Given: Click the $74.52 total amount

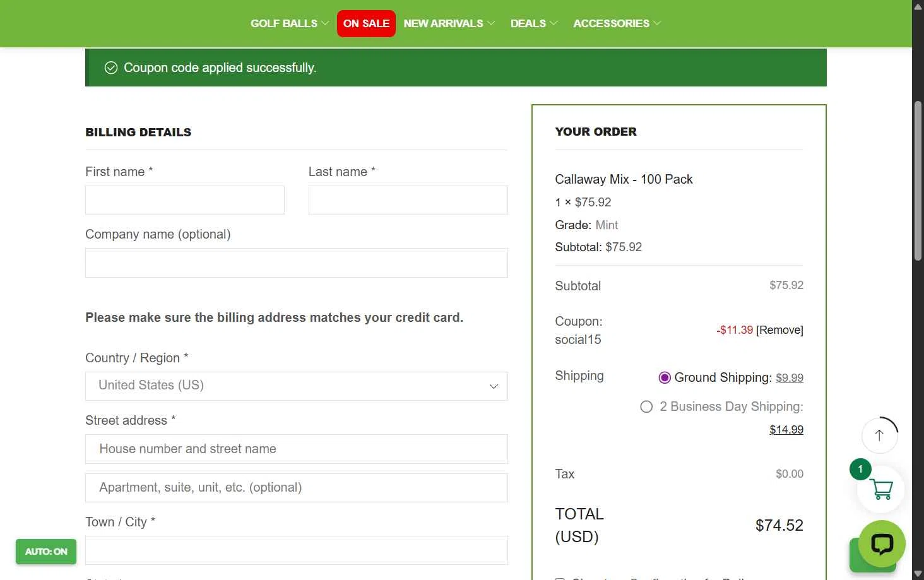Looking at the screenshot, I should click(x=779, y=525).
